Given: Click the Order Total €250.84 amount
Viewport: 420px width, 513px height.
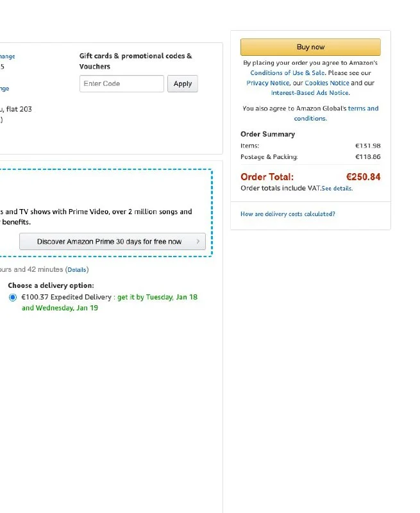Looking at the screenshot, I should tap(363, 177).
